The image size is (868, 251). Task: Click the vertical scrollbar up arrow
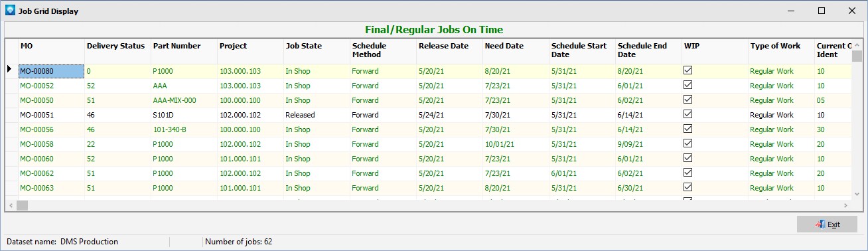click(x=857, y=44)
